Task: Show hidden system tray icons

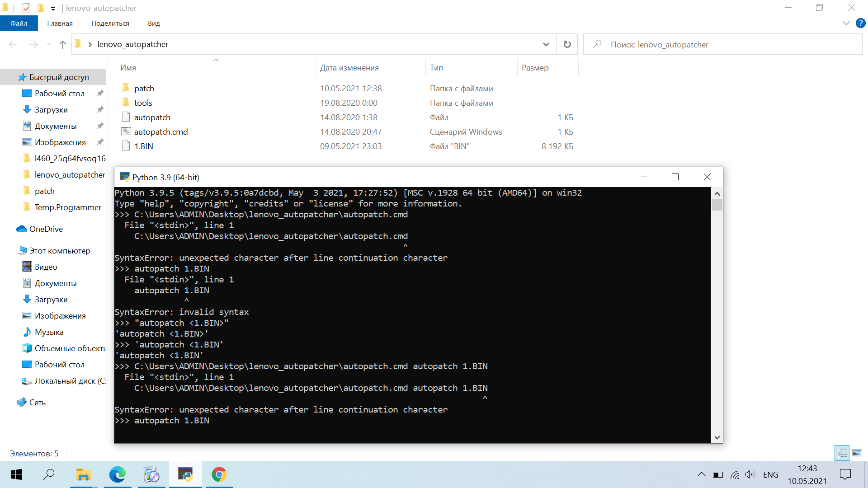Action: pos(701,474)
